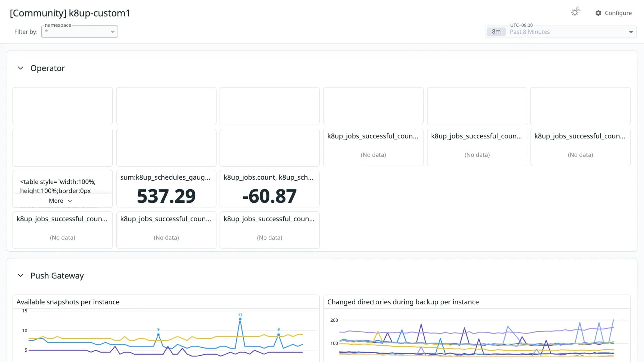Select the sum:k8up_schedules_gaug... widget title
This screenshot has height=362, width=644.
click(x=165, y=177)
